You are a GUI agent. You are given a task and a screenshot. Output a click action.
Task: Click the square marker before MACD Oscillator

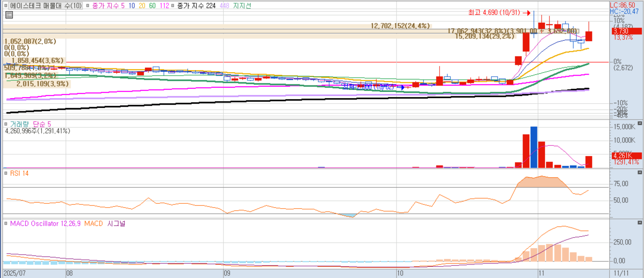coord(6,224)
